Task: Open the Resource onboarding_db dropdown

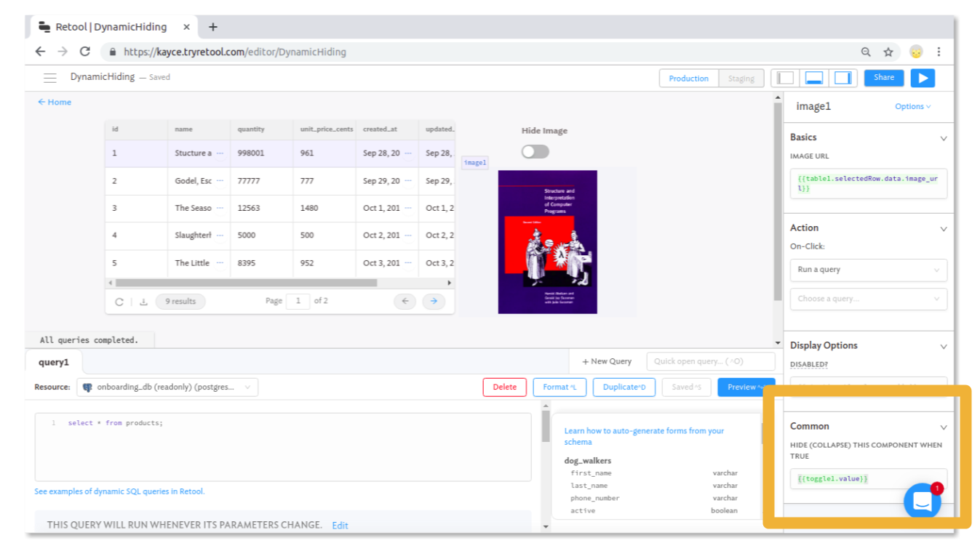Action: 167,387
